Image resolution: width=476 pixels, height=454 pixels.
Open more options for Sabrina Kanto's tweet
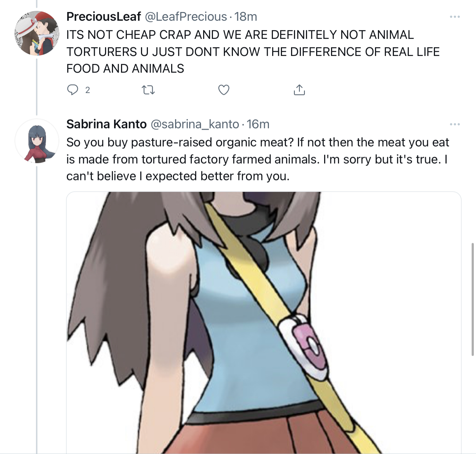click(455, 124)
